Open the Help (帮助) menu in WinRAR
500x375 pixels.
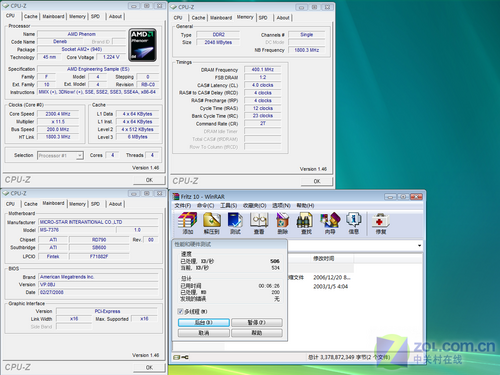point(305,205)
